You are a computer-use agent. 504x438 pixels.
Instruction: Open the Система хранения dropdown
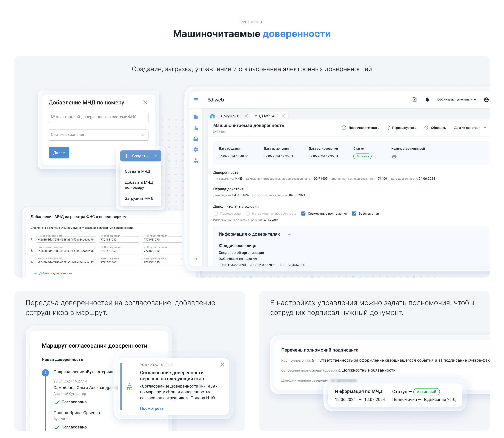point(98,135)
